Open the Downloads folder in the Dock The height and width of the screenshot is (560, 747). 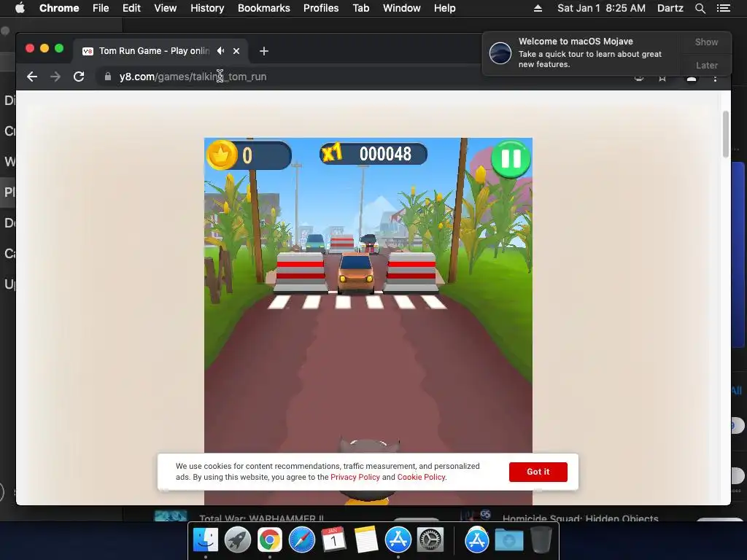[x=508, y=540]
